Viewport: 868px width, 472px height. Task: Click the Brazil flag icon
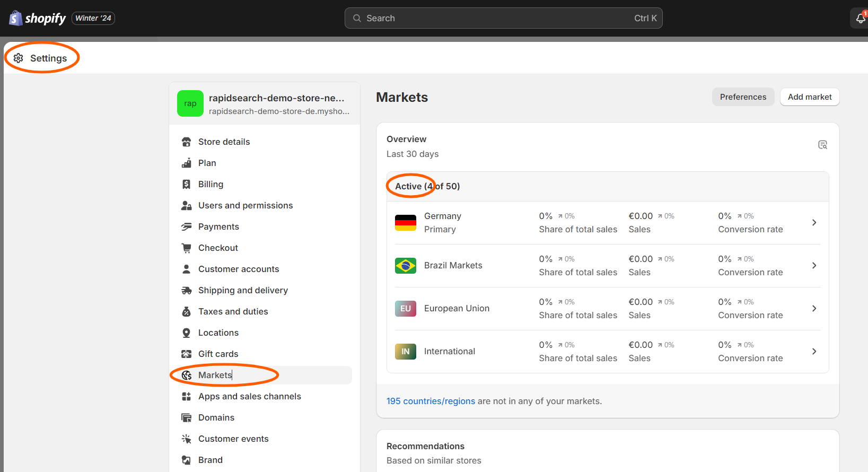(x=406, y=266)
